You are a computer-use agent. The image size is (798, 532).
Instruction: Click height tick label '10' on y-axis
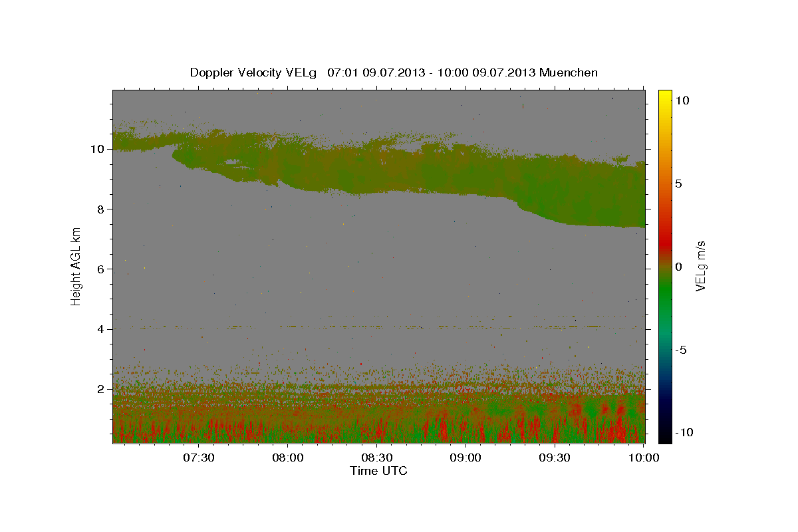point(99,149)
